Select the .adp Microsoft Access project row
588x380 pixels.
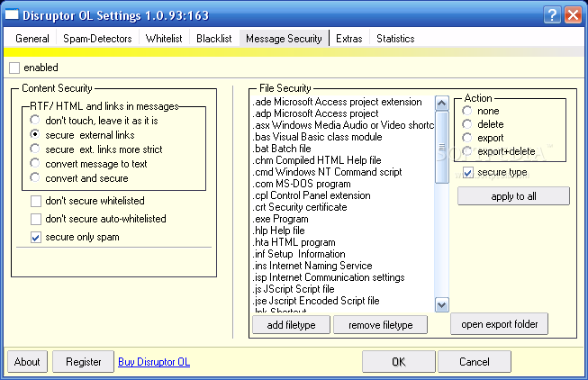(343, 113)
